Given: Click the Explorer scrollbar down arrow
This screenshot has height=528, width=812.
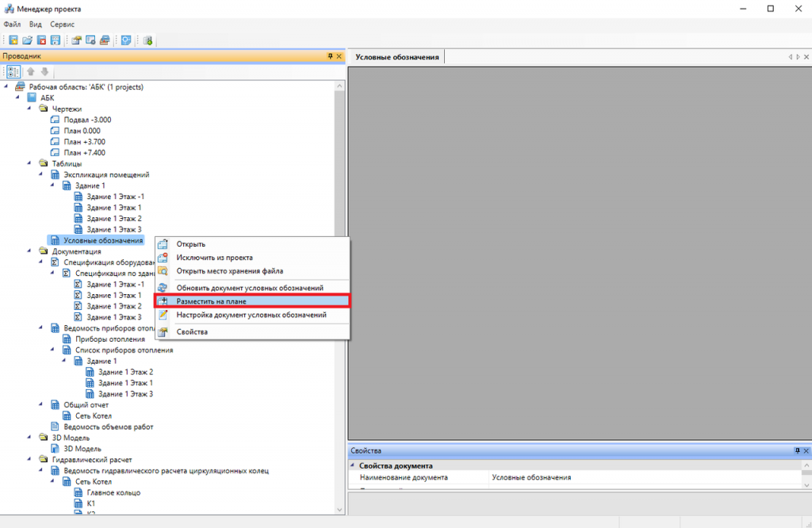Looking at the screenshot, I should (x=339, y=510).
